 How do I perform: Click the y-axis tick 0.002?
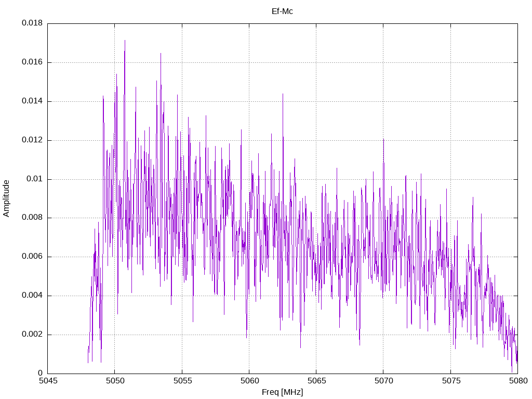coord(32,334)
